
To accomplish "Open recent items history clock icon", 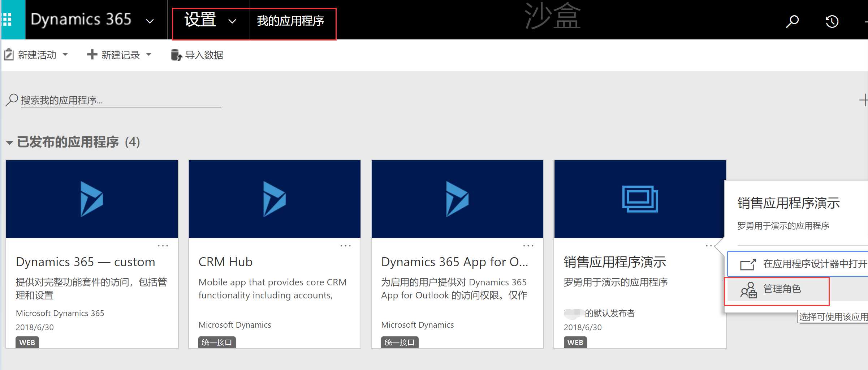I will point(832,21).
